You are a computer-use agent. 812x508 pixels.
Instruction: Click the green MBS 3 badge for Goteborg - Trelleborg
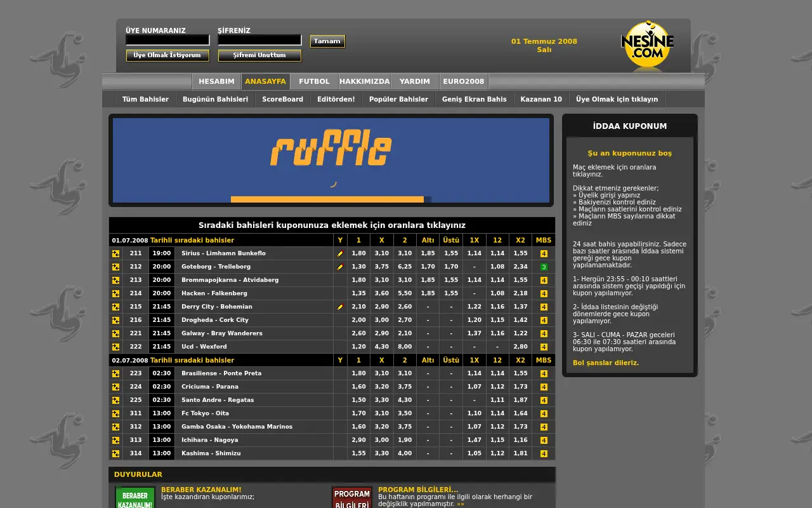tap(544, 267)
